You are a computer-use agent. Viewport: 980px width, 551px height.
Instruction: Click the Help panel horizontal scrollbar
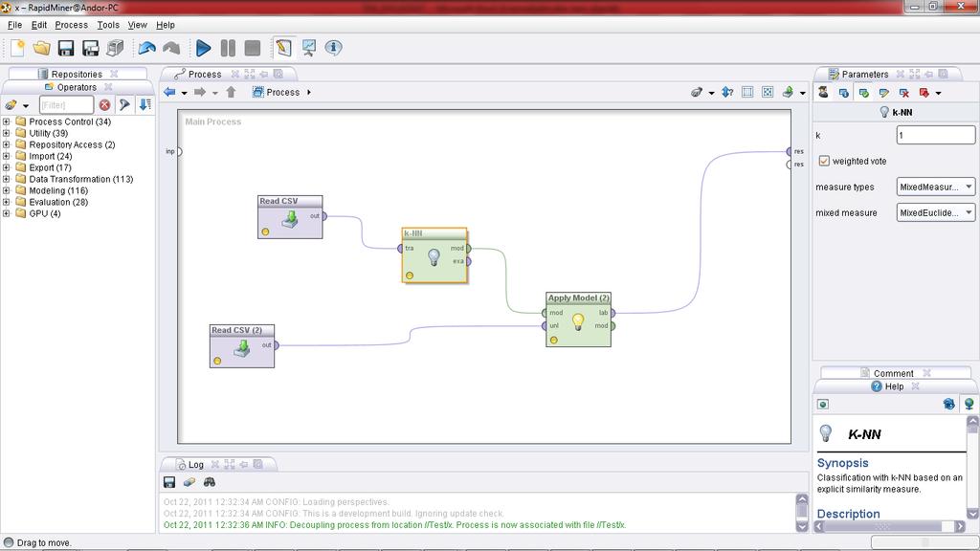[891, 526]
